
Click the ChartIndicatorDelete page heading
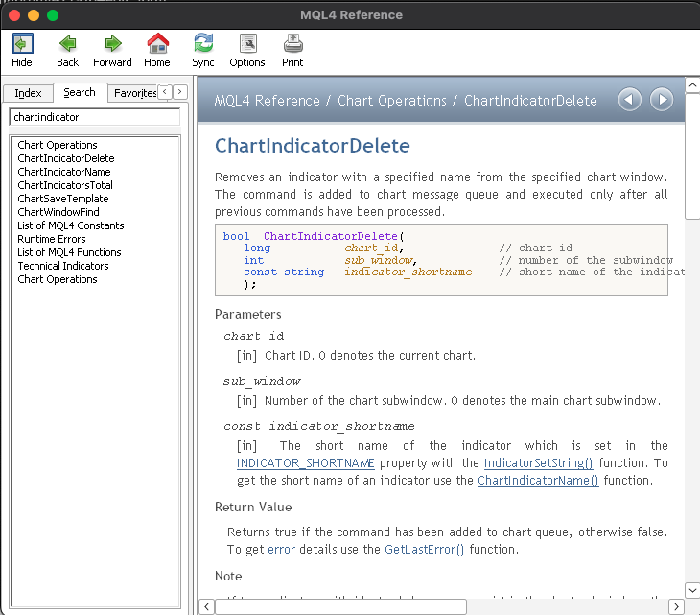313,146
